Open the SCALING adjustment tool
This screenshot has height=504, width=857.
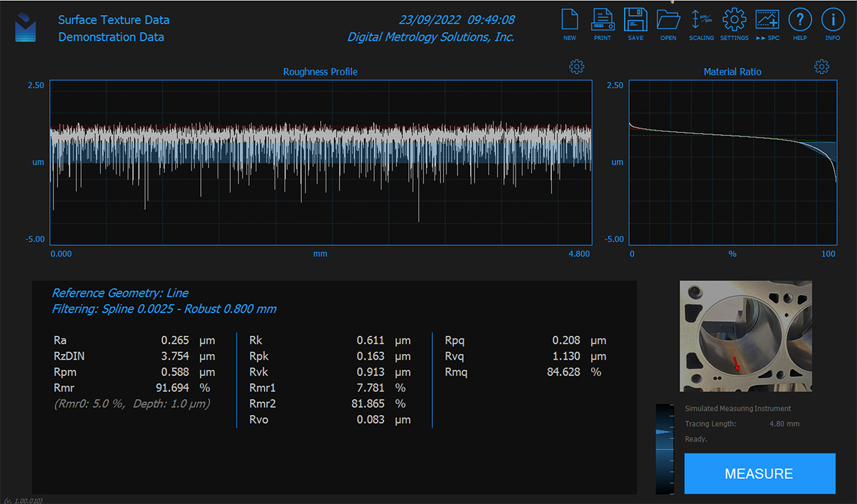coord(701,24)
